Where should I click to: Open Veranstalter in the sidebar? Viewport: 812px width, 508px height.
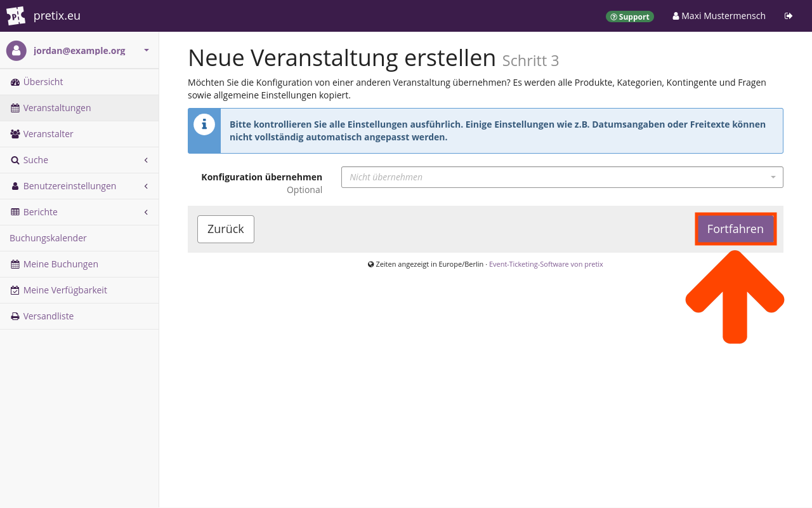pos(79,134)
